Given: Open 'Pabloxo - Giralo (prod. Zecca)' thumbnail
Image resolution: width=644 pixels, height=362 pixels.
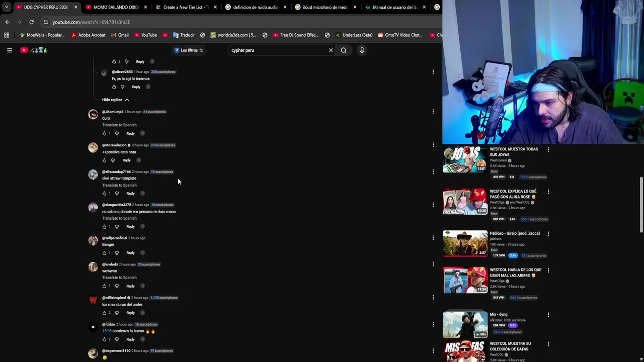Looking at the screenshot, I should (465, 243).
